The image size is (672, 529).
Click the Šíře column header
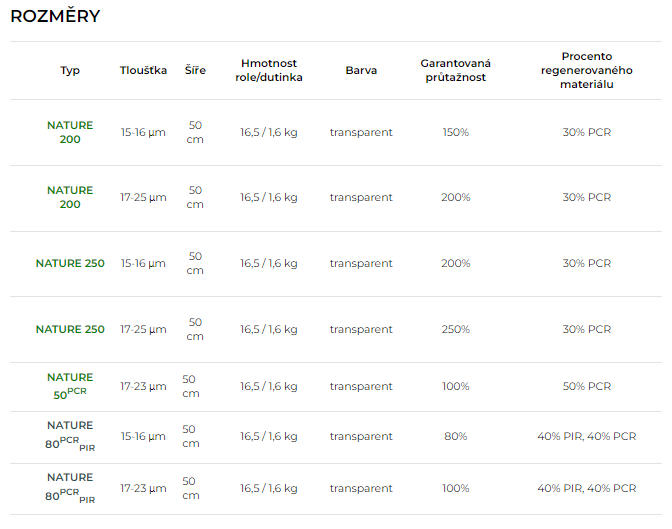(195, 71)
